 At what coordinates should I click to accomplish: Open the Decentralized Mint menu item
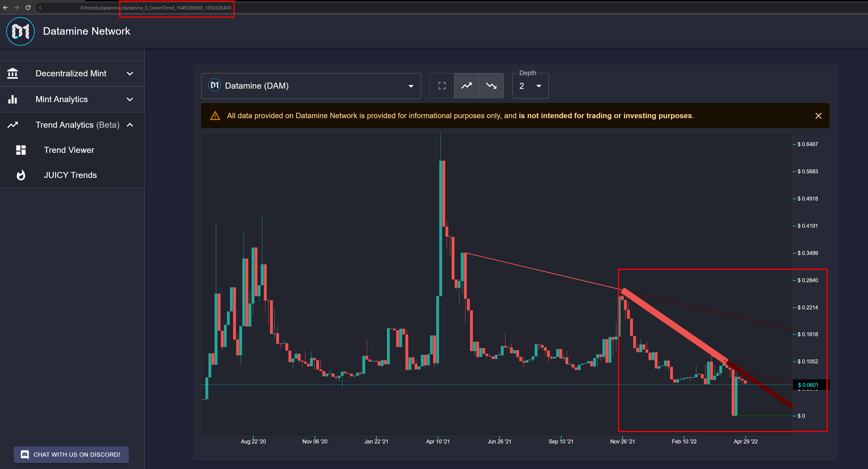point(72,73)
